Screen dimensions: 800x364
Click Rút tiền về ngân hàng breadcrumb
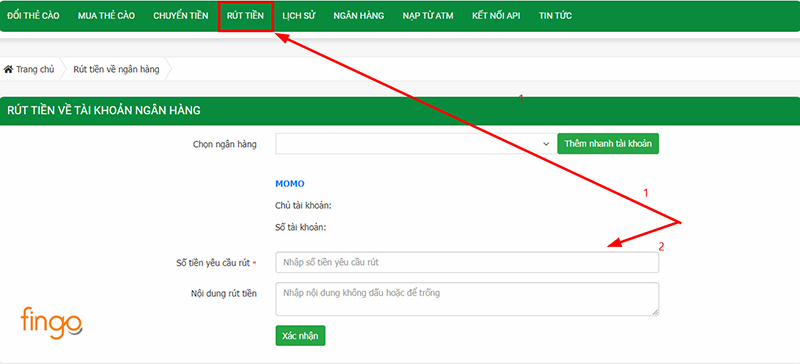116,69
